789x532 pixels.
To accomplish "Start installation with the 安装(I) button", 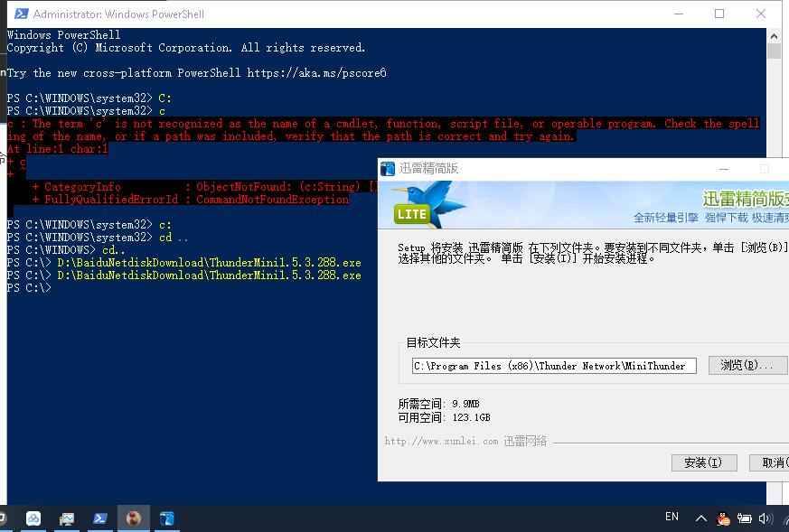I will point(704,462).
